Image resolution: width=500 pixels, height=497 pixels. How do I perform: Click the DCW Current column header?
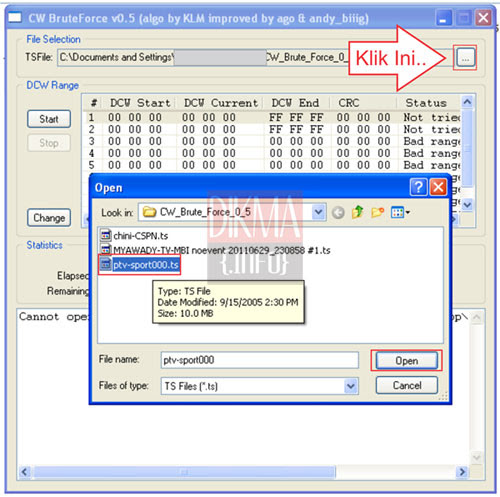[221, 103]
